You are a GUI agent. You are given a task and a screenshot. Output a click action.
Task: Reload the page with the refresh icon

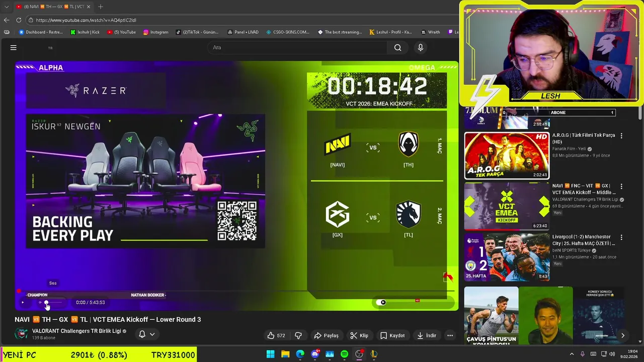tap(19, 20)
